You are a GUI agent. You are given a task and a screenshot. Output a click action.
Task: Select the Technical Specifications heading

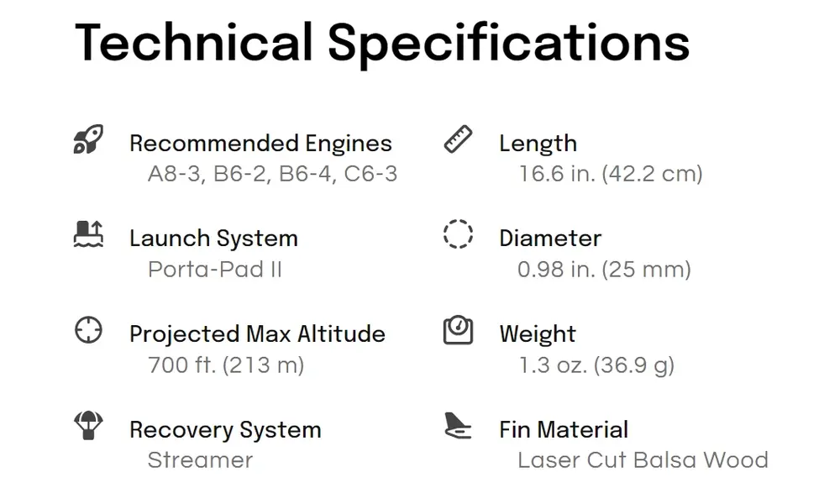pos(382,43)
